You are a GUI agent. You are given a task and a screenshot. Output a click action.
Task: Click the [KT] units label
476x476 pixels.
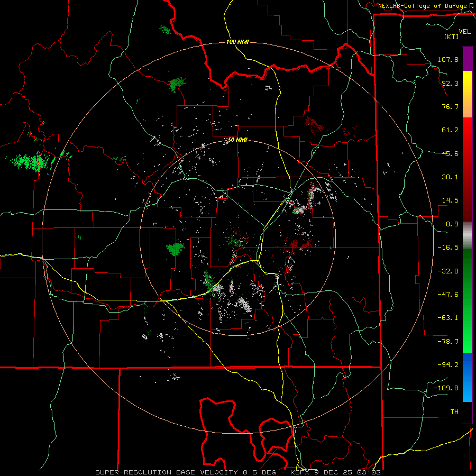(x=452, y=36)
